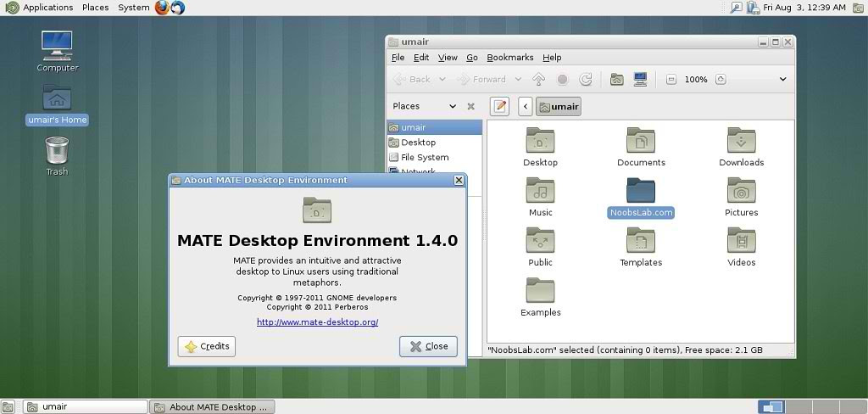Select the Templates folder
Viewport: 868px width, 414px height.
click(641, 247)
